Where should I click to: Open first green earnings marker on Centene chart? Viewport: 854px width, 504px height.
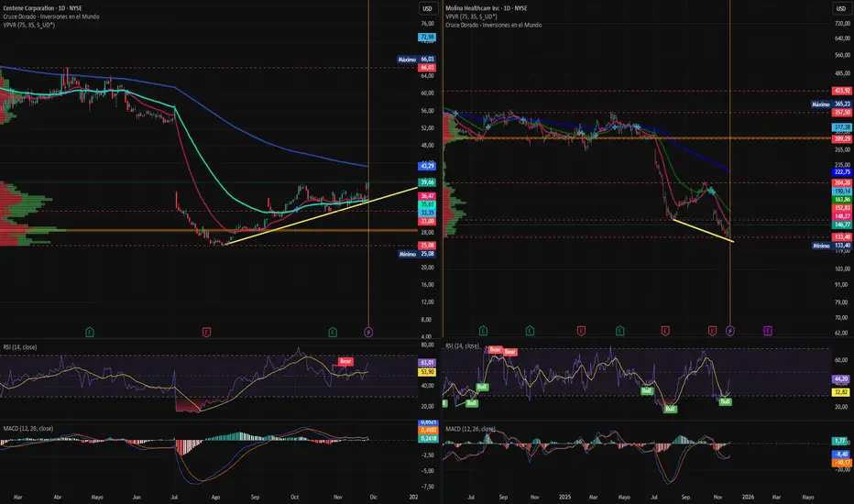[90, 332]
